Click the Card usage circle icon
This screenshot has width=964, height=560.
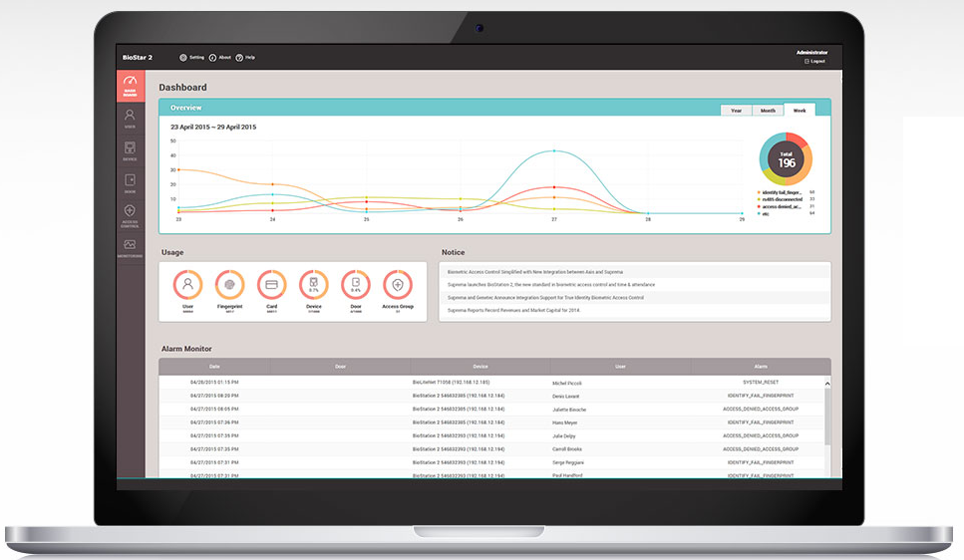pyautogui.click(x=271, y=284)
